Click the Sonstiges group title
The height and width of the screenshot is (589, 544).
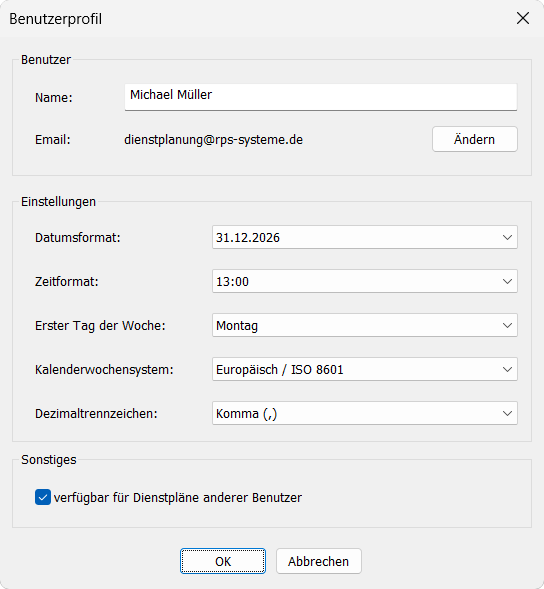click(x=49, y=460)
